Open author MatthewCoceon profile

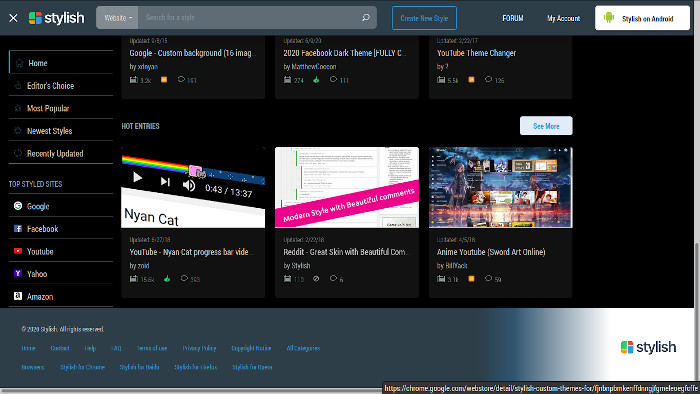(x=313, y=66)
